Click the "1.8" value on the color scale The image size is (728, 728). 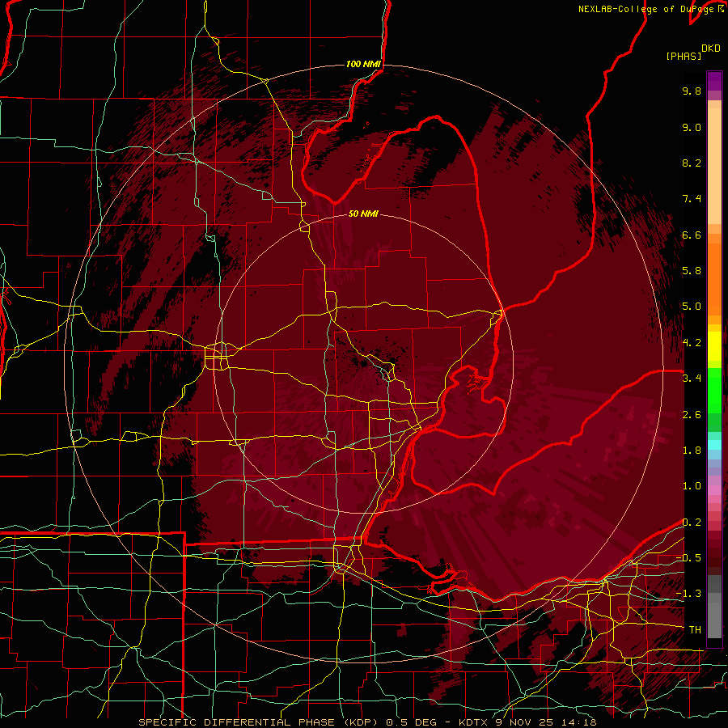point(692,451)
